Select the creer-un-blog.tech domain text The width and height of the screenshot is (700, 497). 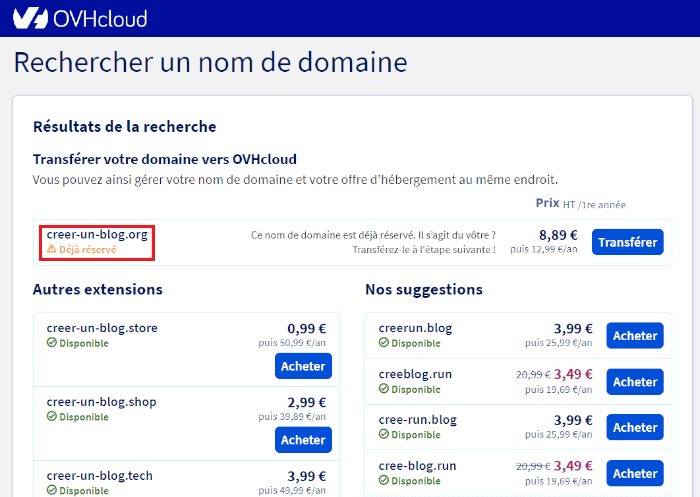coord(100,476)
